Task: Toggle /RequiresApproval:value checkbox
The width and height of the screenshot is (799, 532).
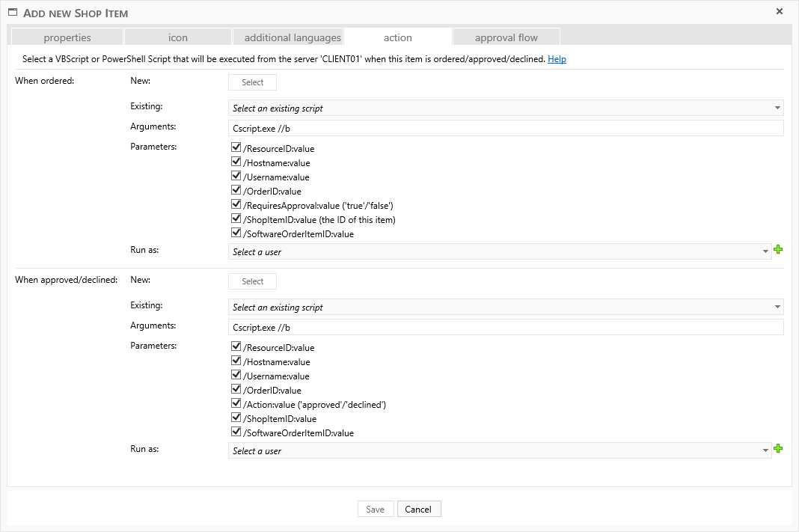Action: point(236,205)
